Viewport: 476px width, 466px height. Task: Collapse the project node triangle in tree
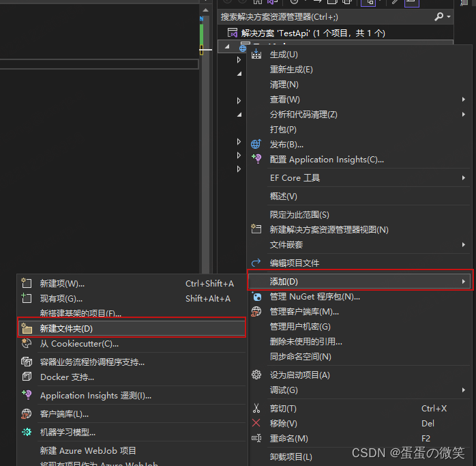coord(227,46)
